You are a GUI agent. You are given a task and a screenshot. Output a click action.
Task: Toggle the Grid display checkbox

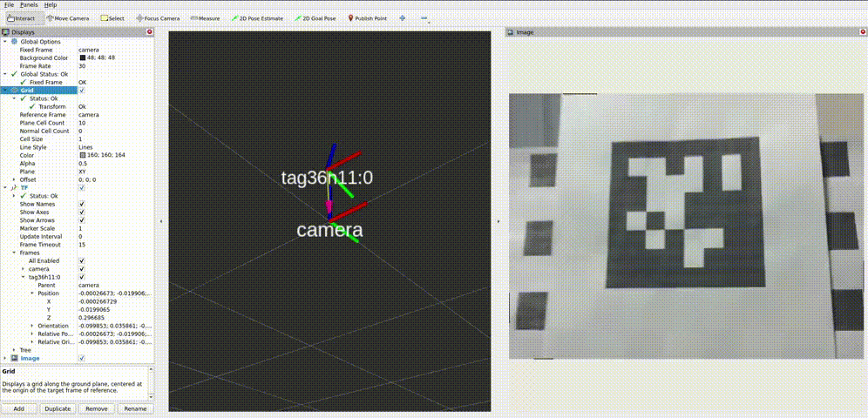click(82, 90)
